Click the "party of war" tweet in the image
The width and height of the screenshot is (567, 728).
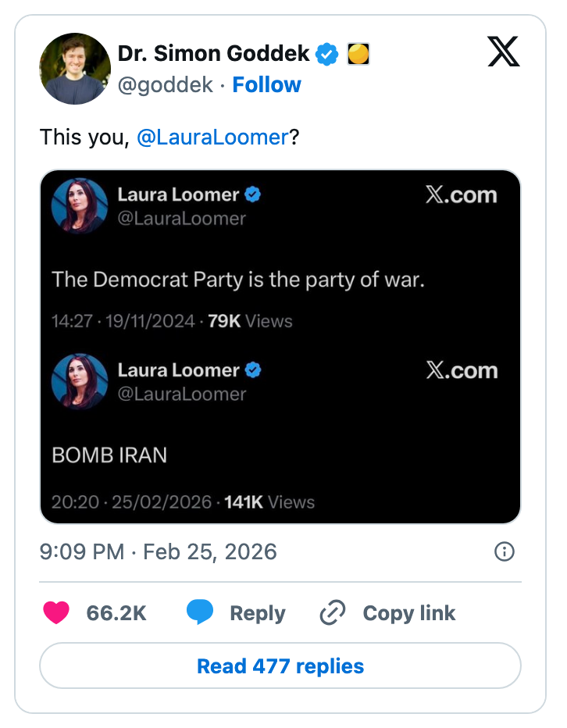click(237, 279)
